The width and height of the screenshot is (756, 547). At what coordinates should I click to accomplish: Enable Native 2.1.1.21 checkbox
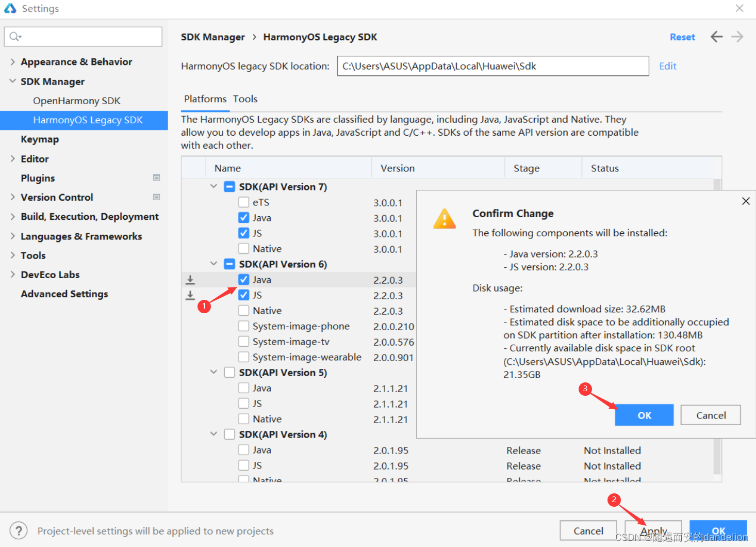[244, 419]
